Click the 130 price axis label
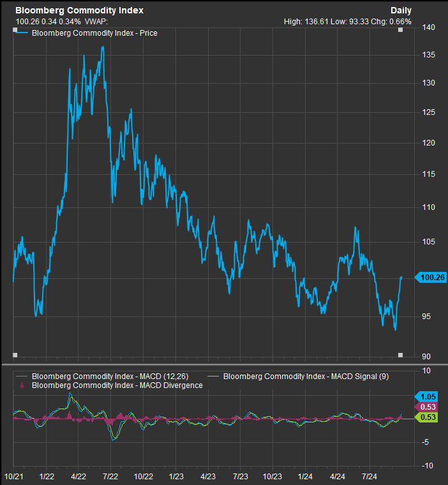 (x=428, y=83)
